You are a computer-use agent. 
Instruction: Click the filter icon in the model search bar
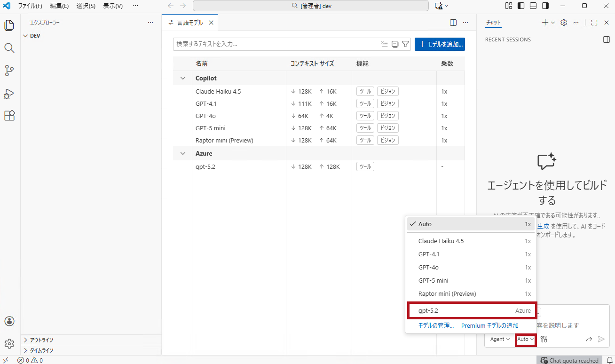[405, 44]
